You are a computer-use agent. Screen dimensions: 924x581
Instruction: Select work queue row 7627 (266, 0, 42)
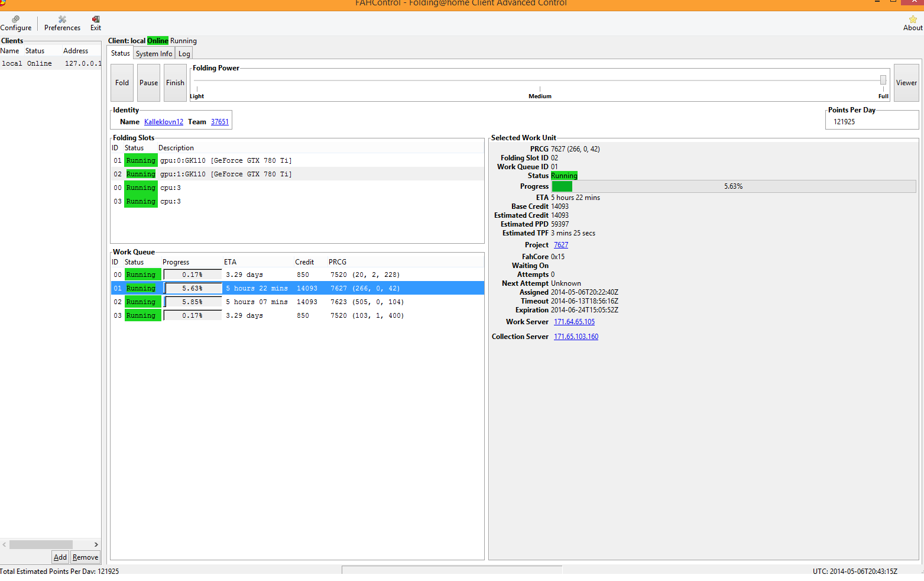point(297,288)
